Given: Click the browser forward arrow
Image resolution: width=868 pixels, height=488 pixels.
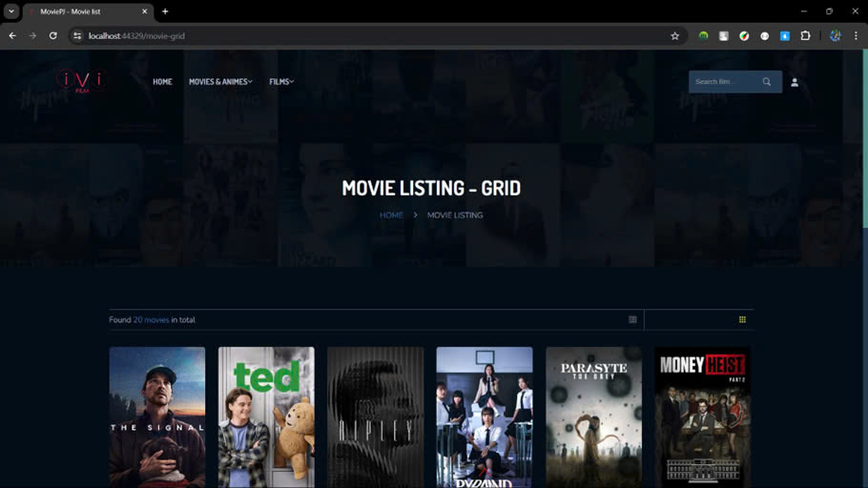Looking at the screenshot, I should click(x=32, y=36).
